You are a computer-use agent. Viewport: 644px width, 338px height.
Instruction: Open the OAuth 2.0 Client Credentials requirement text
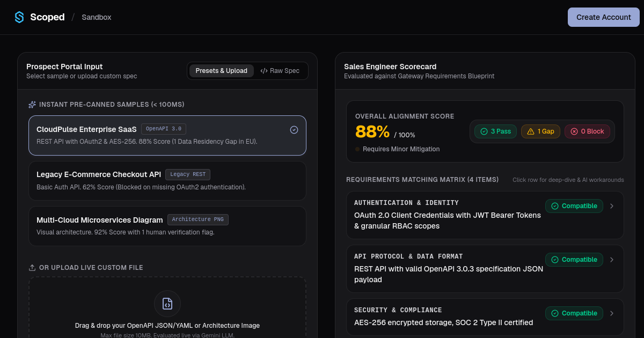pyautogui.click(x=448, y=221)
